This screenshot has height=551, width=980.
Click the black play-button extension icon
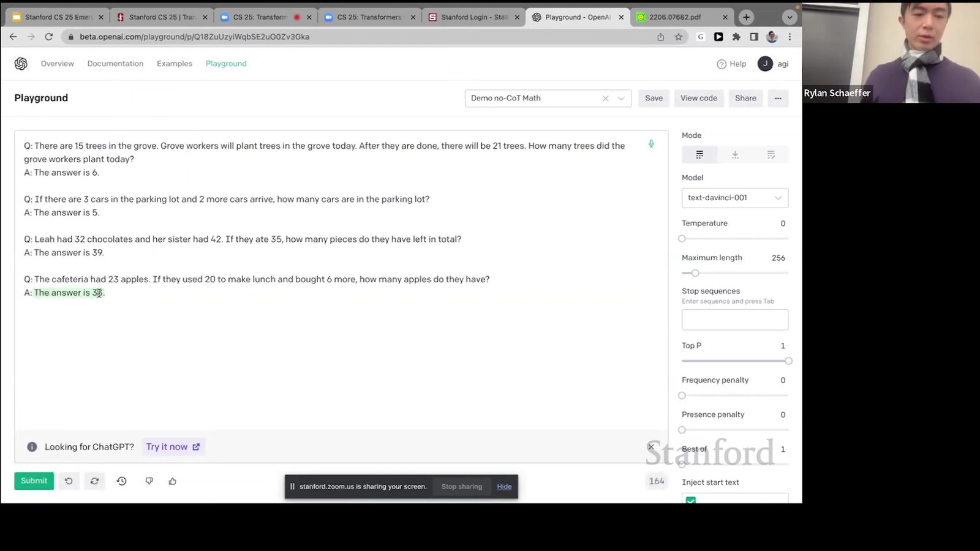(718, 37)
